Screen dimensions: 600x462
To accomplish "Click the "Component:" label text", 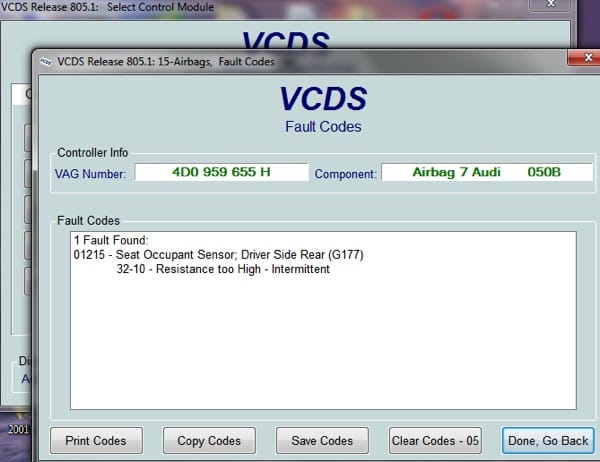I will 345,173.
